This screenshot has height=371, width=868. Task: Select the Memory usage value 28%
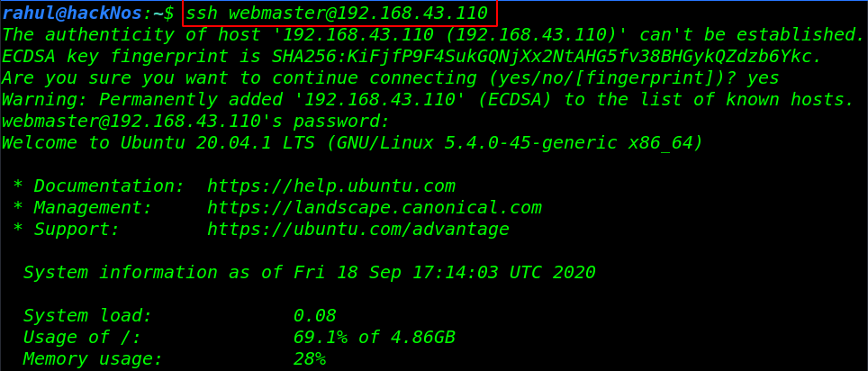click(x=310, y=358)
